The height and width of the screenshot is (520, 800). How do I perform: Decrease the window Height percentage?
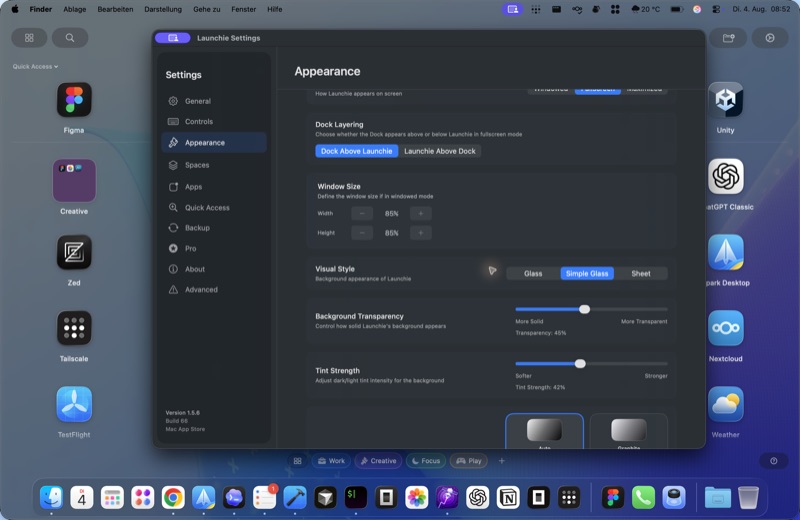(x=362, y=233)
